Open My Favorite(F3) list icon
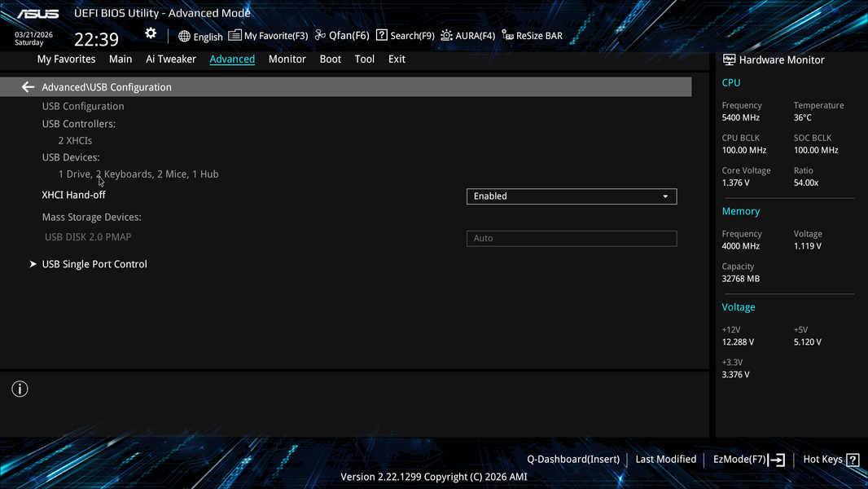 tap(235, 35)
